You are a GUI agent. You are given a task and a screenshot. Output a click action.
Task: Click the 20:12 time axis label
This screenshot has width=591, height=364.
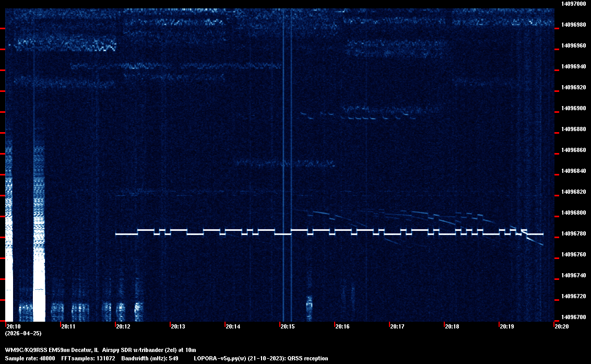pyautogui.click(x=123, y=326)
